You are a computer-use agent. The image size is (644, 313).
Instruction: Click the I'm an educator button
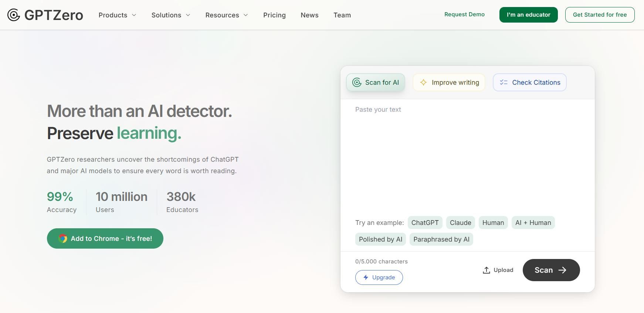pyautogui.click(x=528, y=15)
